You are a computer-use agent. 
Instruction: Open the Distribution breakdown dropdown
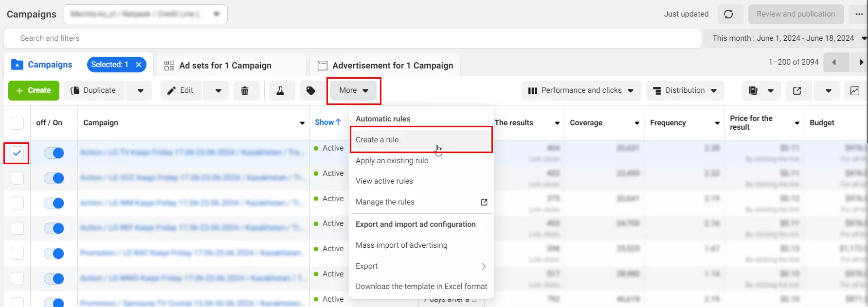click(x=685, y=90)
